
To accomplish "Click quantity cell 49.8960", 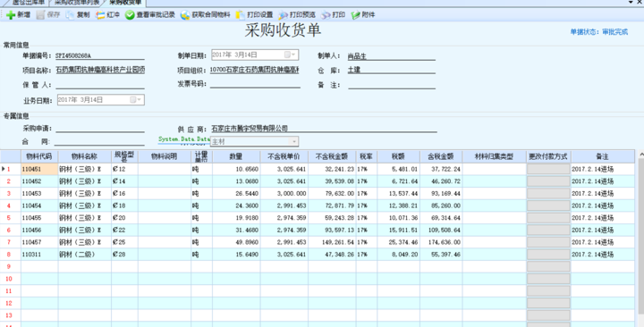I will tap(236, 242).
